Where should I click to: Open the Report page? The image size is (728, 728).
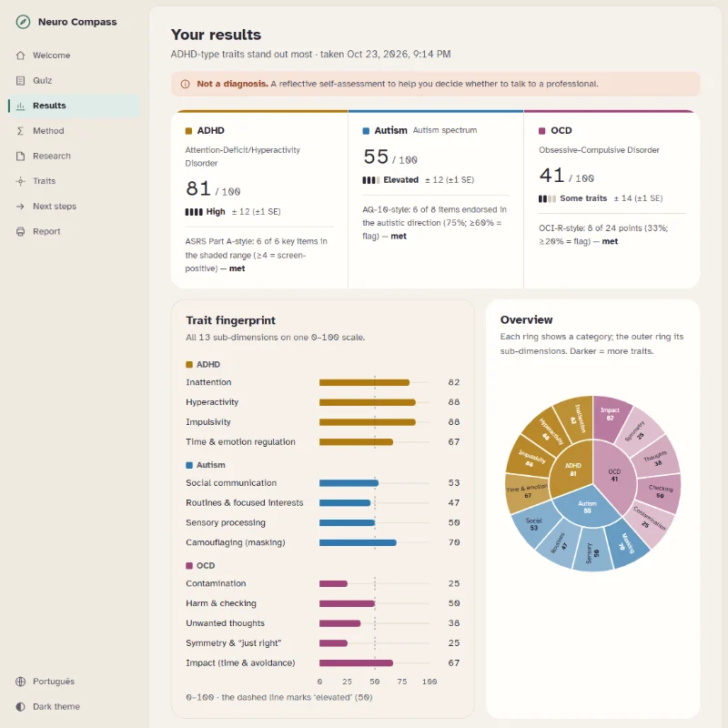(74, 231)
